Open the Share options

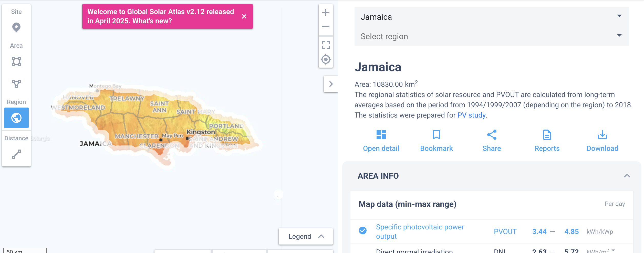coord(492,140)
